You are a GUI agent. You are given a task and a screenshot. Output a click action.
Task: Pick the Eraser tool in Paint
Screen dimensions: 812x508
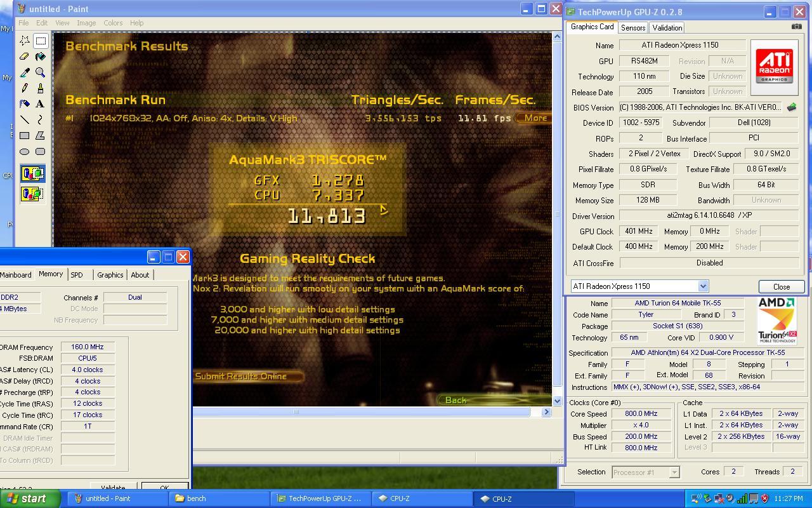click(x=24, y=57)
